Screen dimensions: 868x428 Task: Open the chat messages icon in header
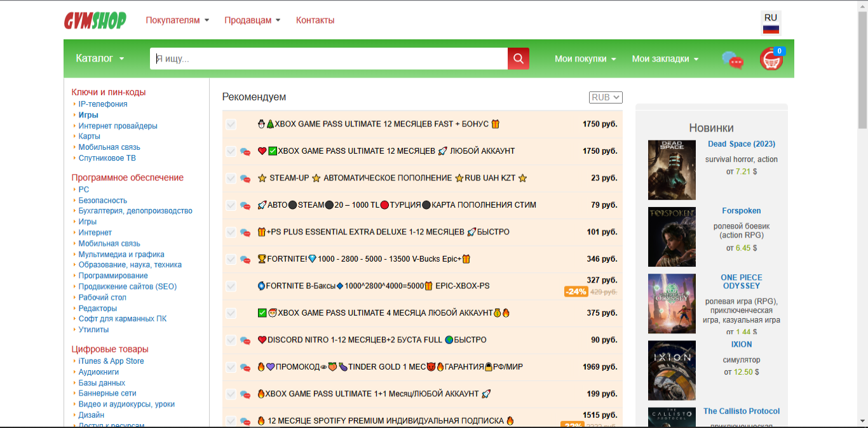pyautogui.click(x=733, y=60)
